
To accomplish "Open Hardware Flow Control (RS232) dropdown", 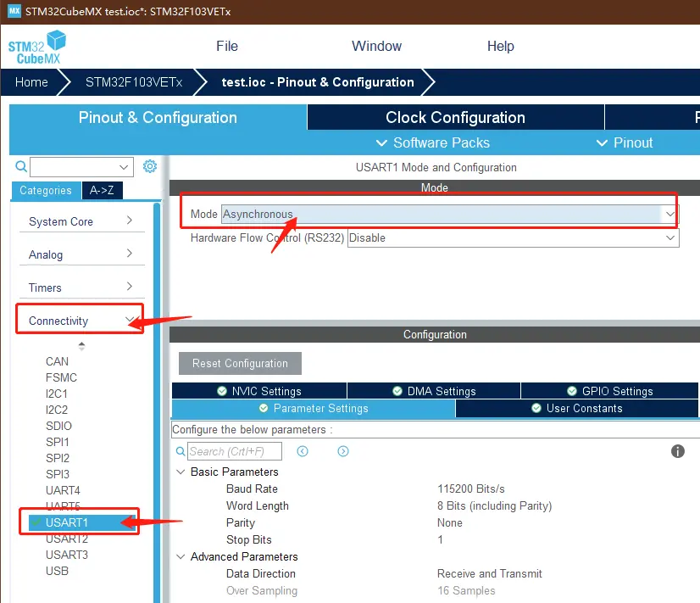I will point(514,237).
